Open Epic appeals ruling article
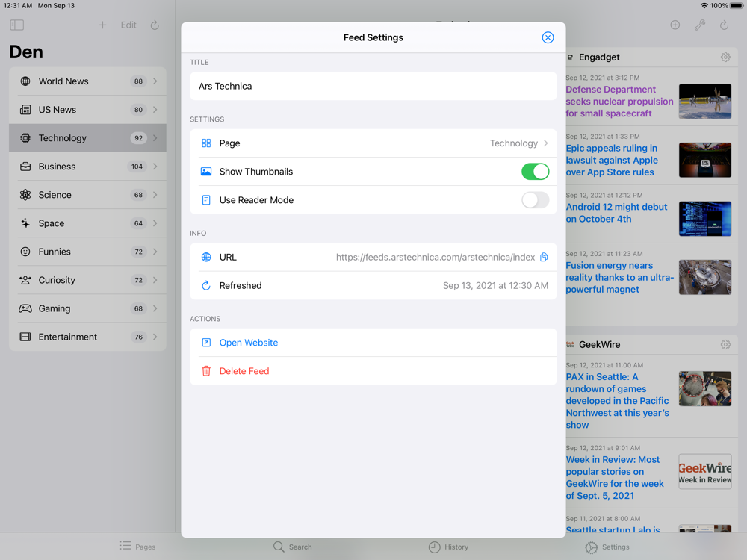 point(613,160)
